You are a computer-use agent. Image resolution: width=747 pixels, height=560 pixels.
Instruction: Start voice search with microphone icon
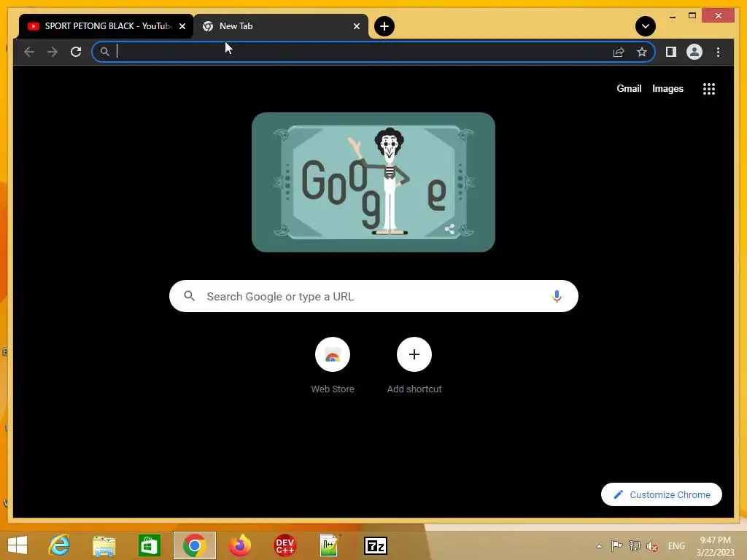point(557,296)
